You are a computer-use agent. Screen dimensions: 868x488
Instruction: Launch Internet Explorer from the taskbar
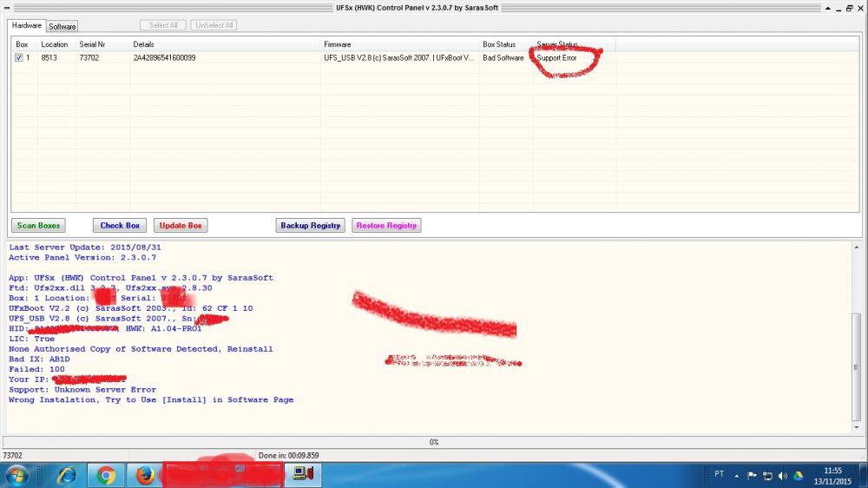(x=67, y=475)
